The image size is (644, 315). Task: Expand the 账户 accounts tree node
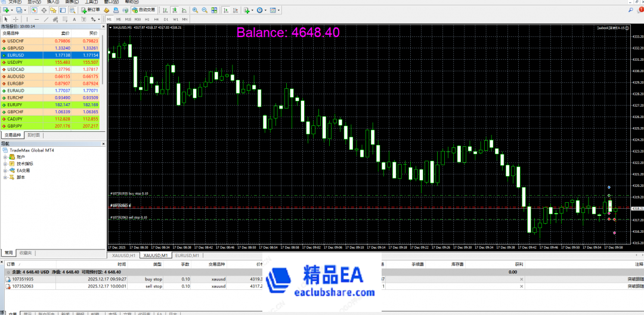coord(5,157)
